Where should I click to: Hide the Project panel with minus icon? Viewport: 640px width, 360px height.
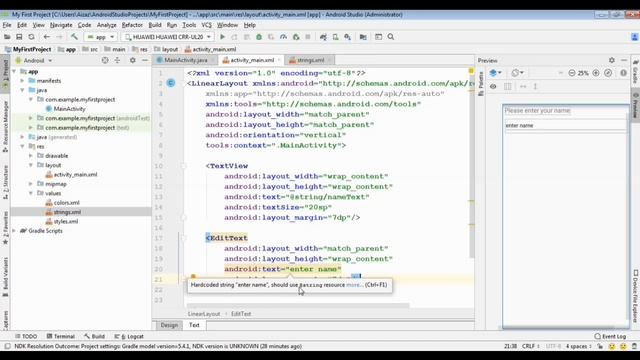145,60
